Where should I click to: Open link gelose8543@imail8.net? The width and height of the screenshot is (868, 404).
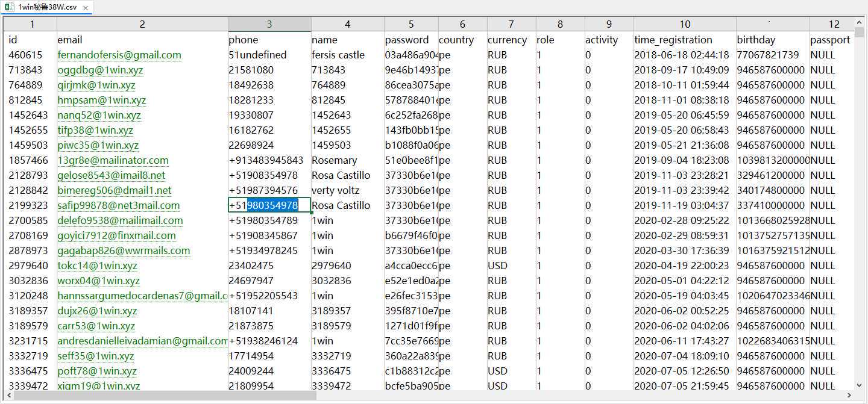111,175
